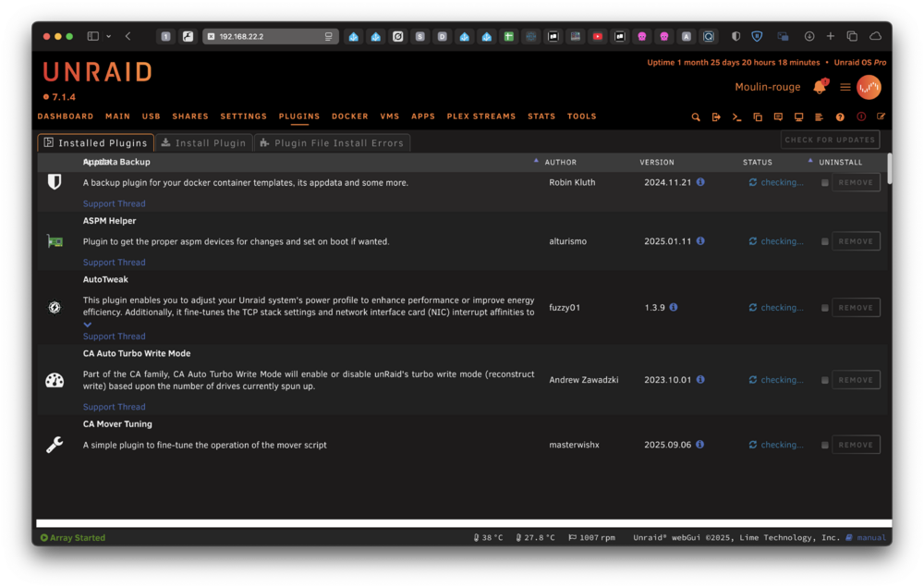
Task: Click the ASPM Helper card icon
Action: click(55, 241)
